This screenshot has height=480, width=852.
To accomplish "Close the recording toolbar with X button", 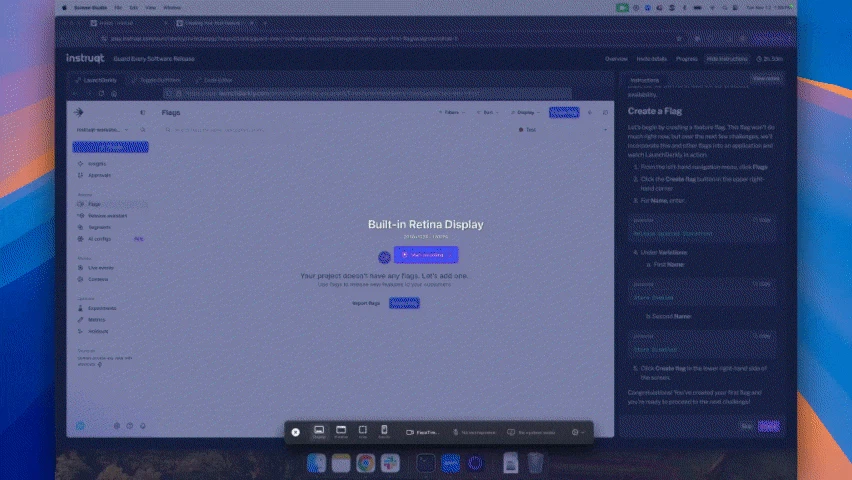I will pyautogui.click(x=296, y=432).
